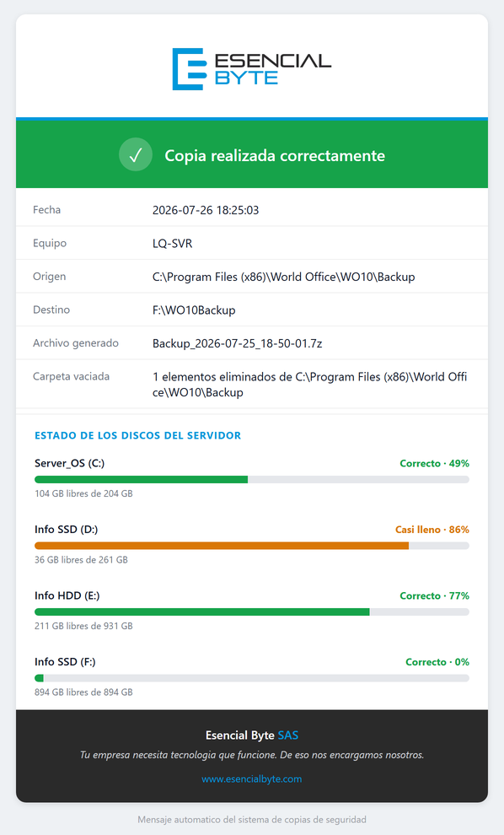Click the Server_OS (C:) usage bar

coord(252,479)
